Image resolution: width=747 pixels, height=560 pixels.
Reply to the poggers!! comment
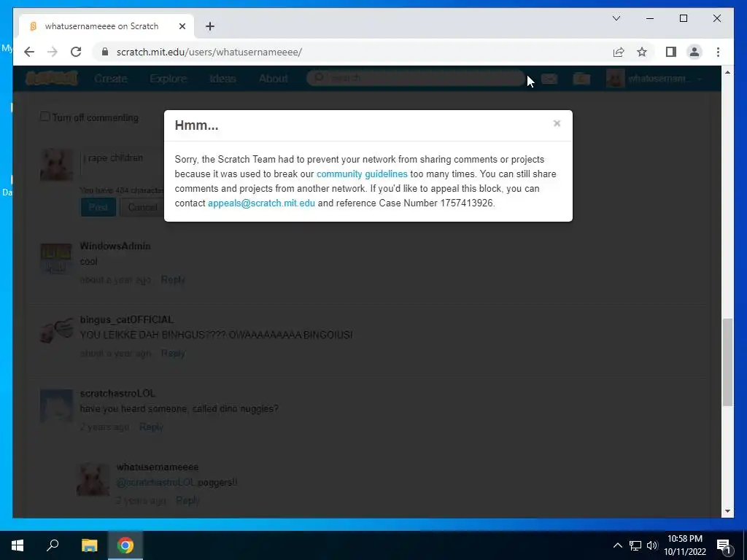point(187,500)
